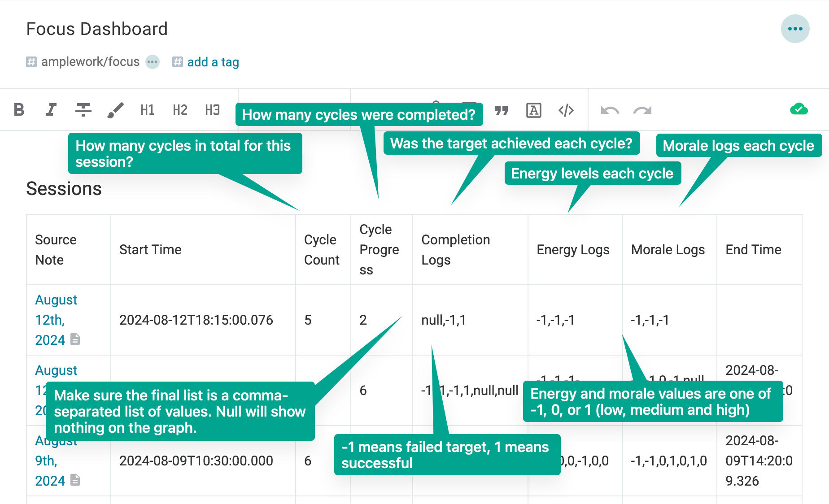Open the rich text formatting icon
Viewport: 829px width, 504px height.
pos(533,110)
